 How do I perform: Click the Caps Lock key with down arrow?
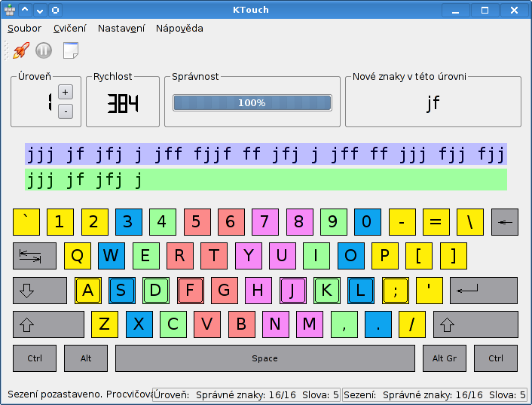[40, 291]
